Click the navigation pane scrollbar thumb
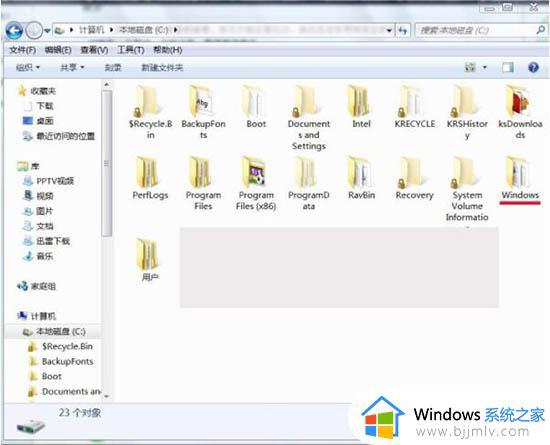The image size is (550, 445). tap(107, 163)
